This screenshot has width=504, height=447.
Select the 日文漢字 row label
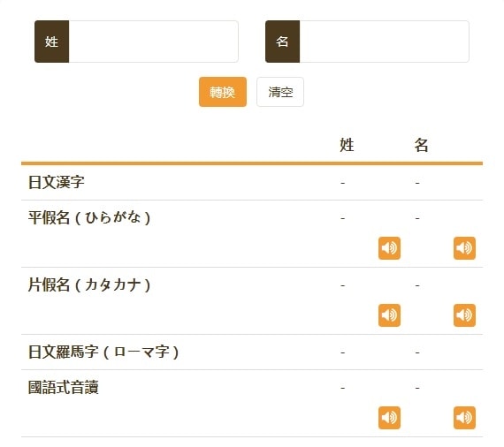[x=57, y=182]
